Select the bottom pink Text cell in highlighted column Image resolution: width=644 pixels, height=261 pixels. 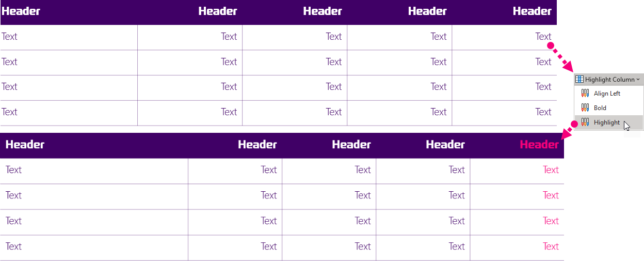[x=551, y=247]
